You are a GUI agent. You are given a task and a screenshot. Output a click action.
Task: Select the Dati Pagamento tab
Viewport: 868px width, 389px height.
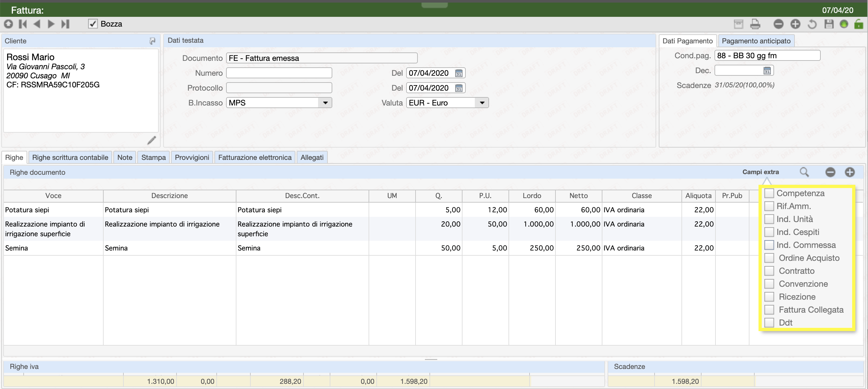tap(687, 41)
